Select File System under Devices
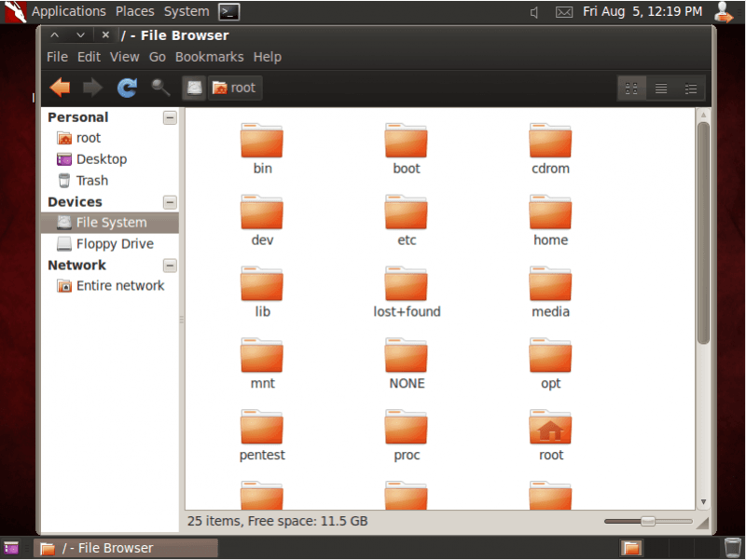The image size is (746, 560). [110, 223]
